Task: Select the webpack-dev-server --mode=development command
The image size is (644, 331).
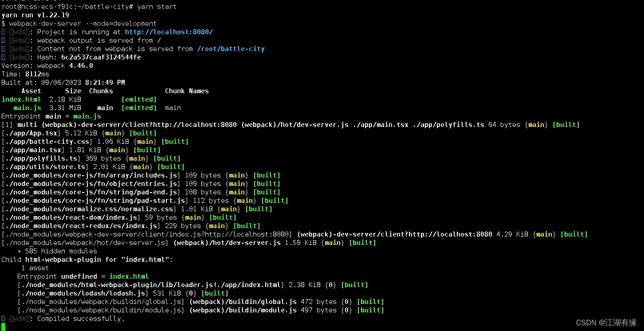Action: point(83,24)
